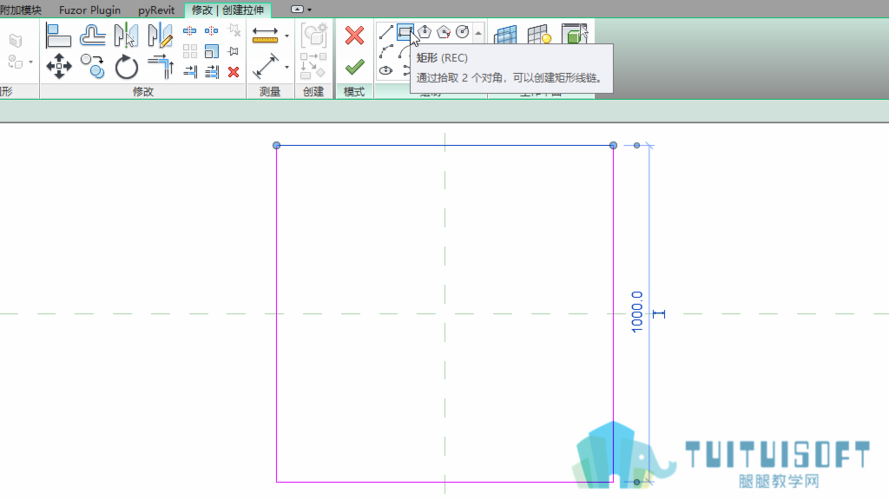Click the 模式 panel label
The width and height of the screenshot is (889, 500).
coord(354,91)
